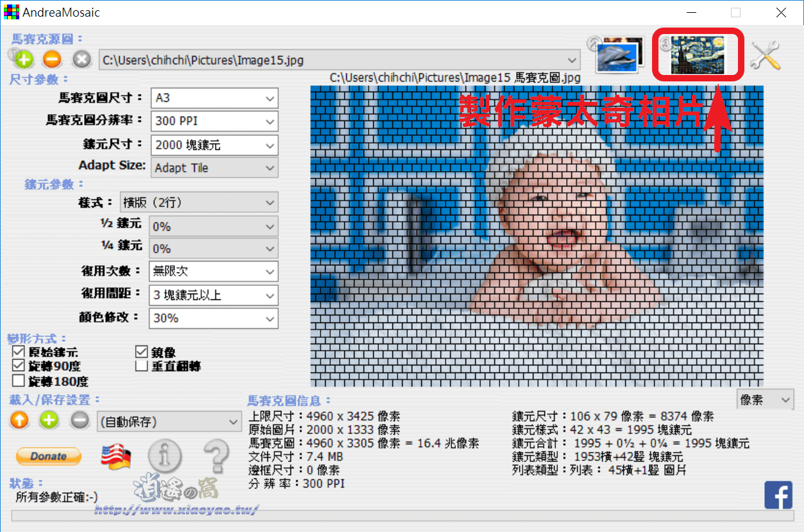Viewport: 804px width, 532px height.
Task: Click status text 所有參數正確
Action: 57,496
